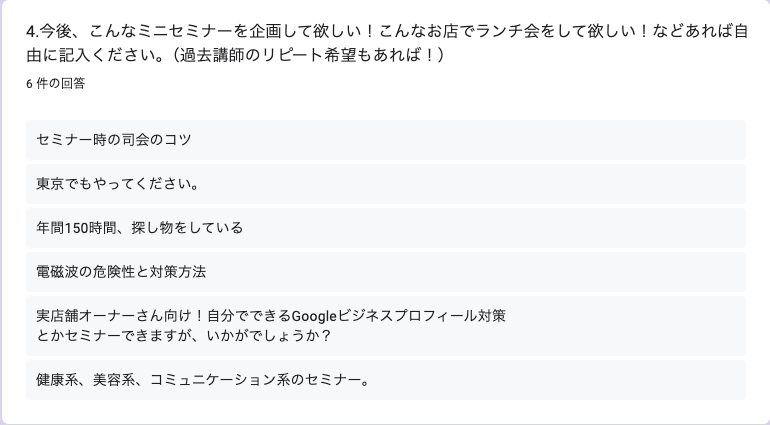The image size is (770, 425).
Task: Click the line starting 実店舗オーナーさん向け
Action: 271,315
